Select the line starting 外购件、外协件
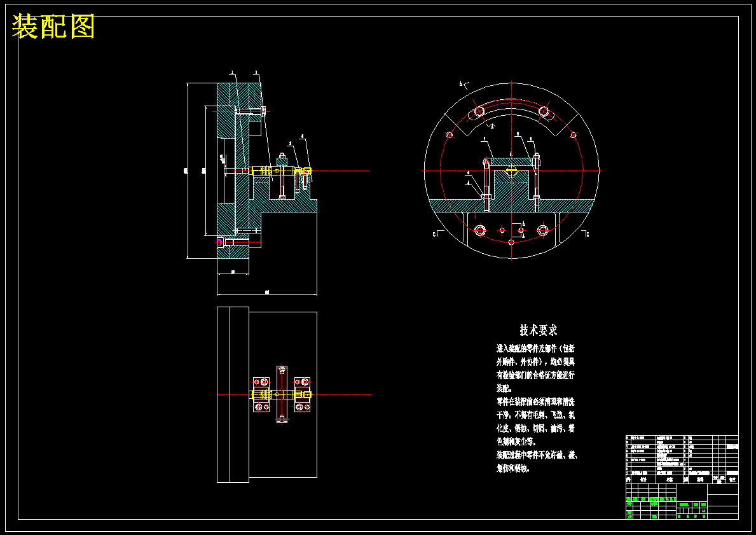The image size is (756, 535). click(x=535, y=362)
